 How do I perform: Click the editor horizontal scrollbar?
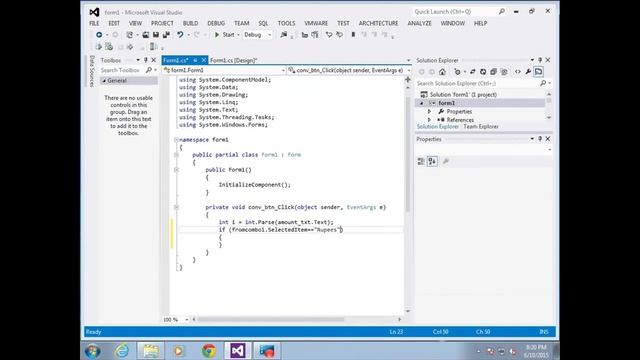point(271,320)
